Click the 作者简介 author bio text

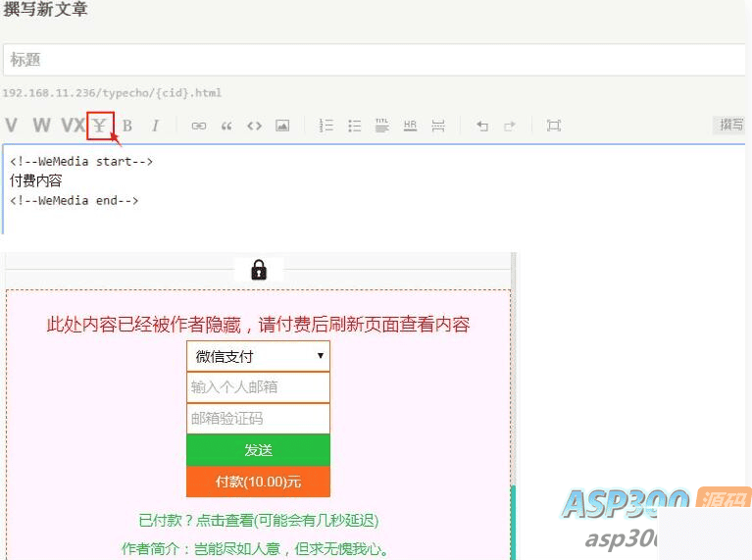(255, 548)
